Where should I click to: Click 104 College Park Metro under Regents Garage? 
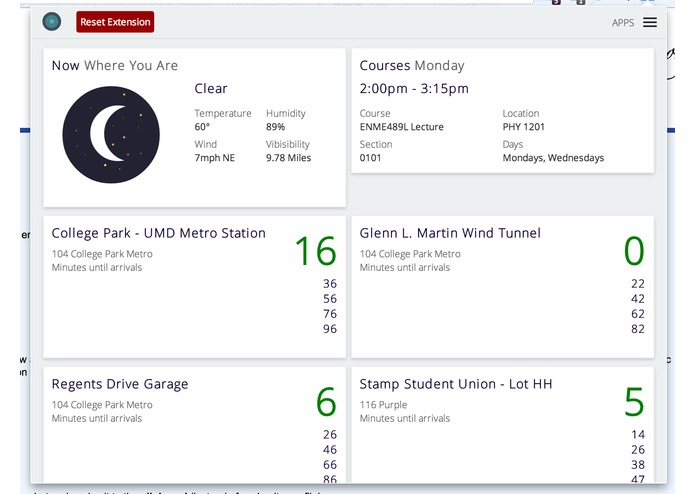pyautogui.click(x=102, y=405)
